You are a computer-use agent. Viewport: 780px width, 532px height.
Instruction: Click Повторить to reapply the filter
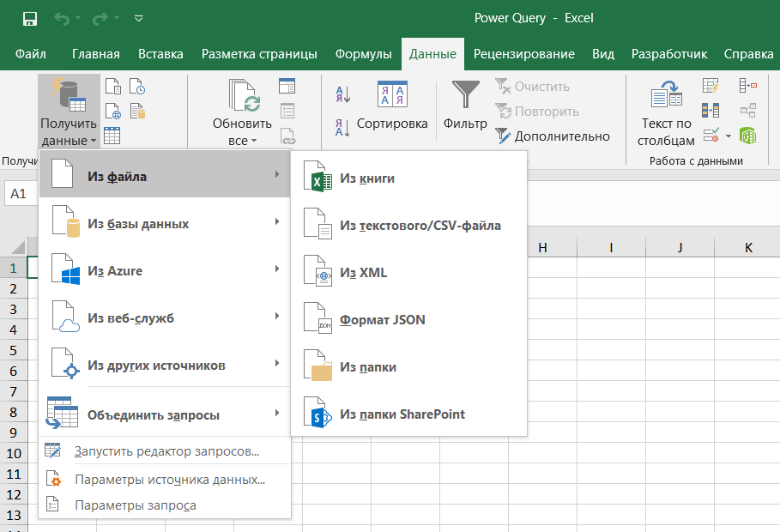(x=537, y=112)
